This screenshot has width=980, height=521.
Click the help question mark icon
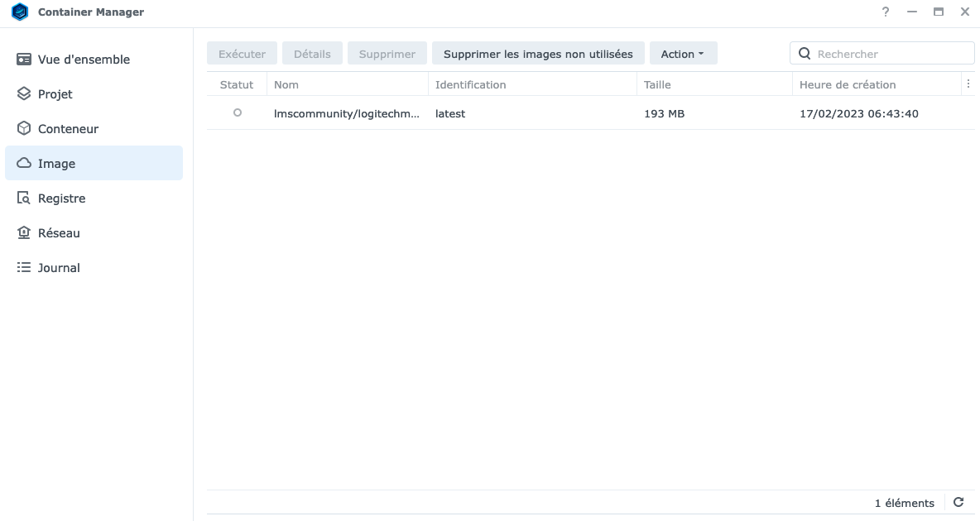[x=886, y=12]
